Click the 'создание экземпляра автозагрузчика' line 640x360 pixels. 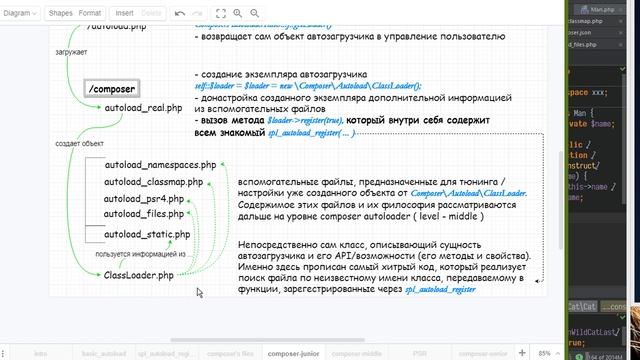pos(281,75)
